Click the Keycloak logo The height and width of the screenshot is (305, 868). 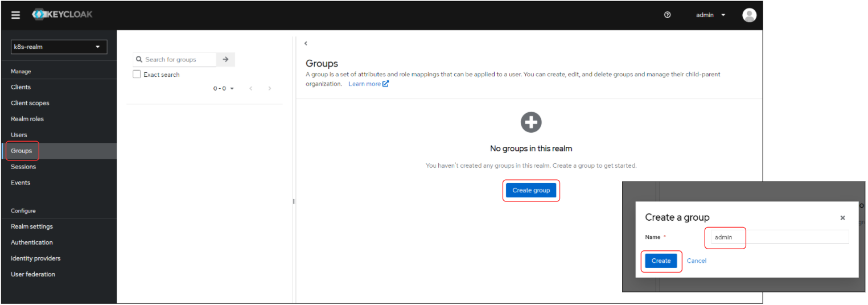pyautogui.click(x=63, y=15)
